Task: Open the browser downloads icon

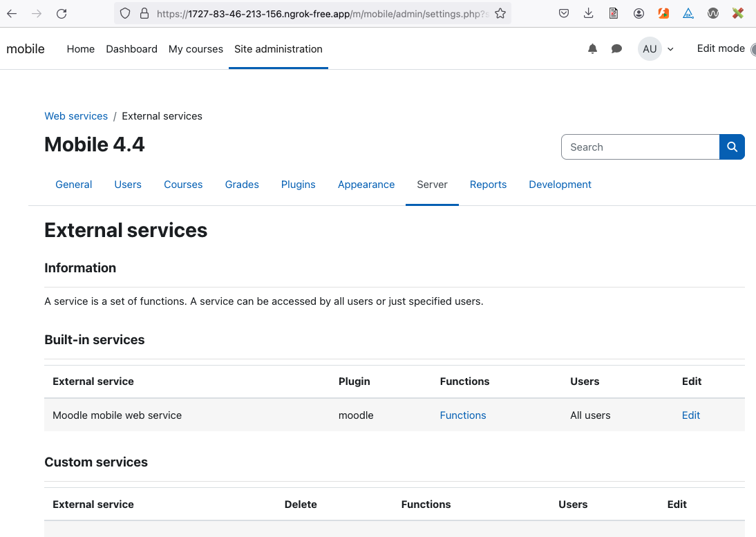Action: pyautogui.click(x=588, y=14)
